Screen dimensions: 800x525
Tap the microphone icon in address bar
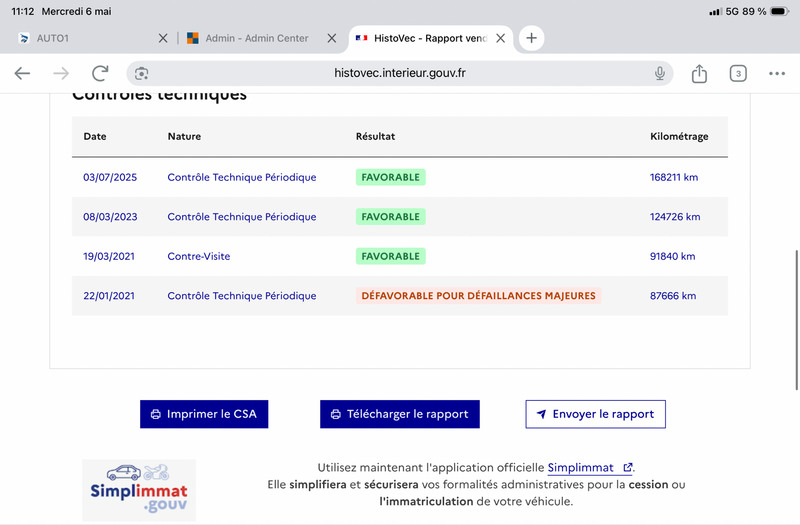(x=659, y=73)
